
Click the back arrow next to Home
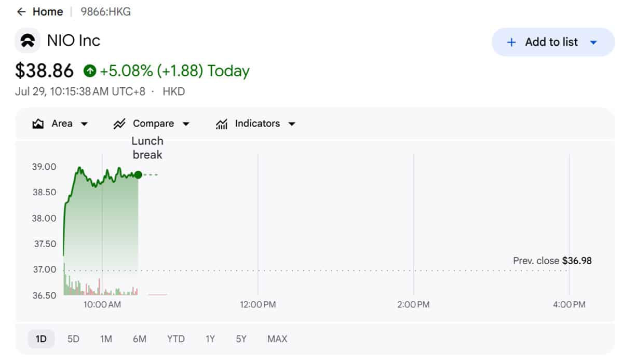pyautogui.click(x=21, y=11)
